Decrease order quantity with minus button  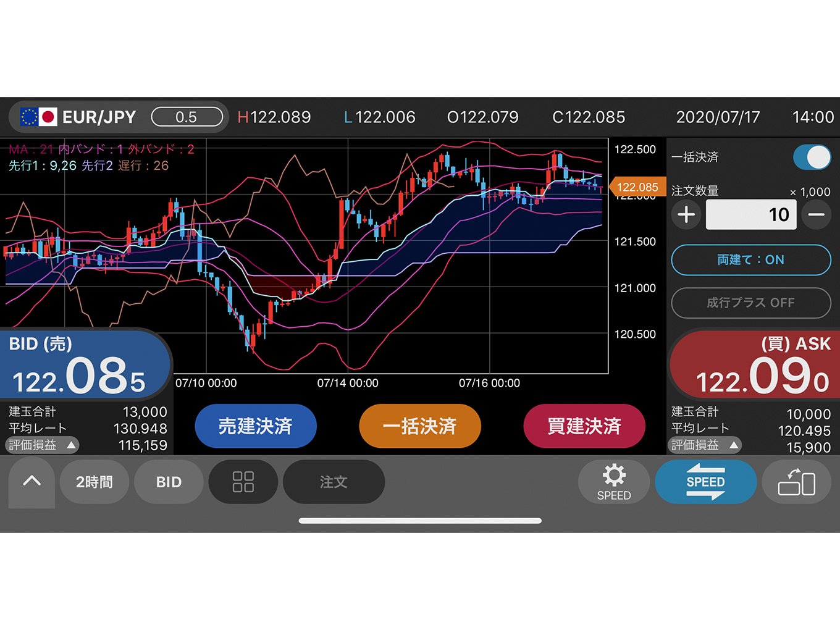coord(816,215)
